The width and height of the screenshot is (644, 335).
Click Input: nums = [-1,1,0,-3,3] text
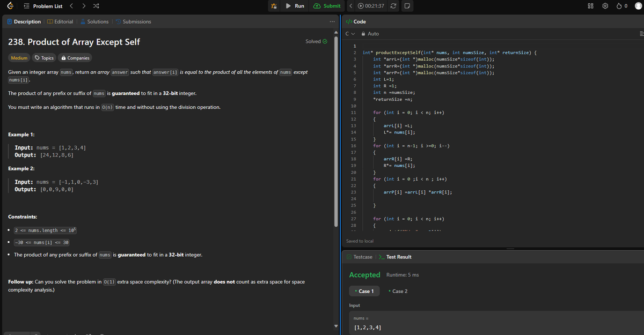tap(56, 182)
